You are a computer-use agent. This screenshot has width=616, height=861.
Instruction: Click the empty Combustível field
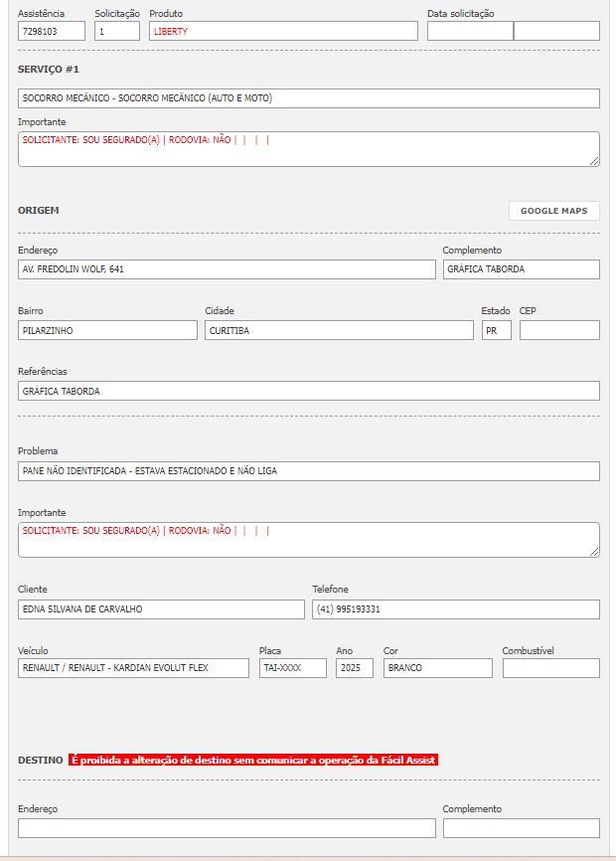pyautogui.click(x=550, y=668)
